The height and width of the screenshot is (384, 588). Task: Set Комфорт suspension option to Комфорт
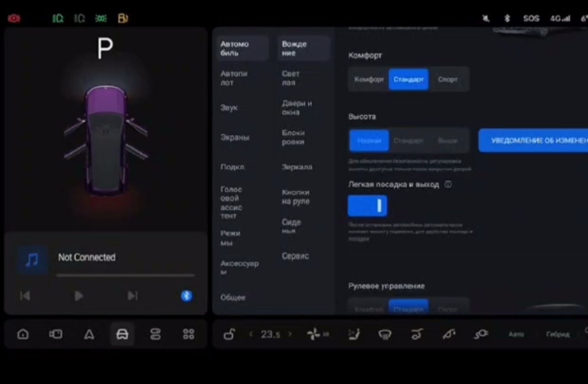369,79
